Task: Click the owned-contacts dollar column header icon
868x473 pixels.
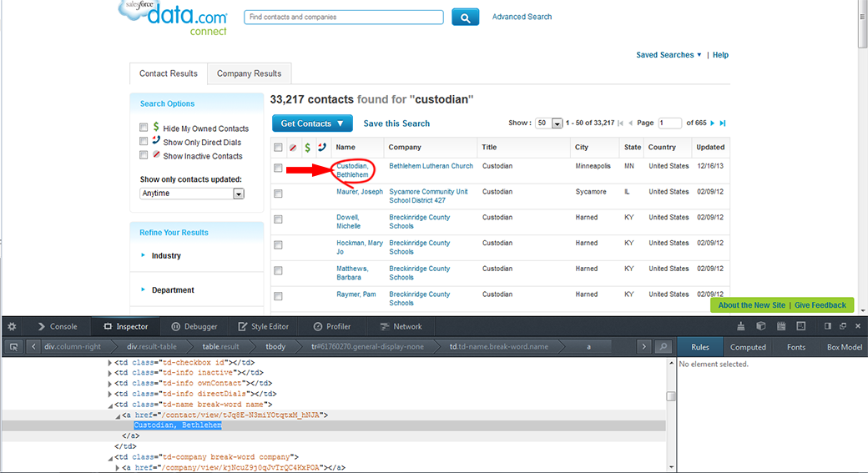Action: (x=307, y=147)
